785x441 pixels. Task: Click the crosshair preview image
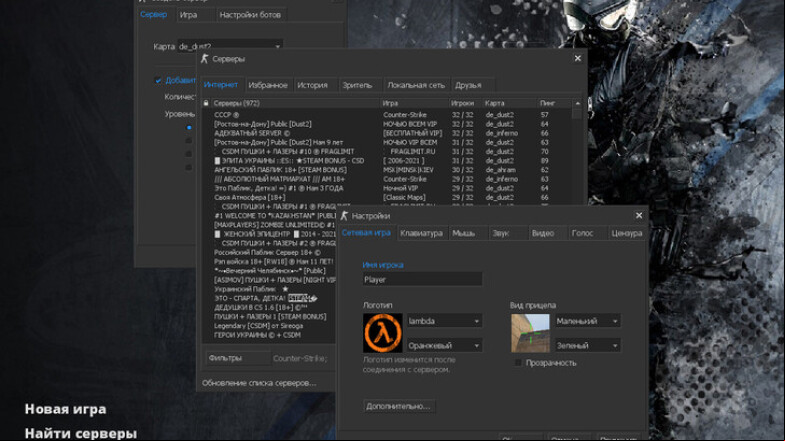click(530, 333)
